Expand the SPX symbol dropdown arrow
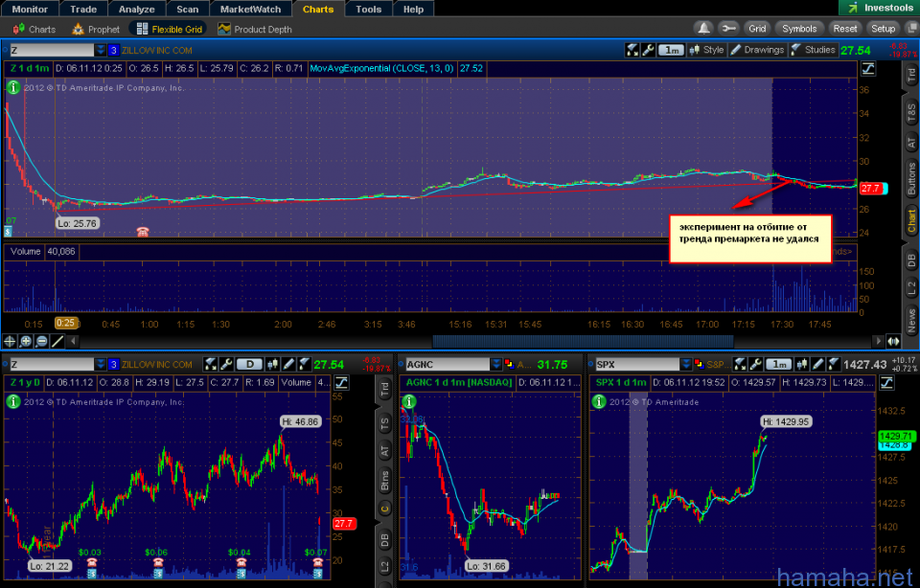 pyautogui.click(x=685, y=364)
